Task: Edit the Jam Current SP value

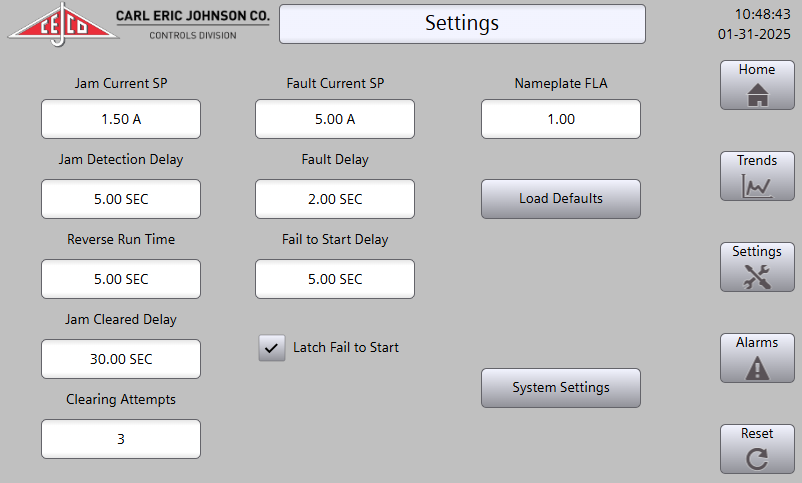Action: 121,119
